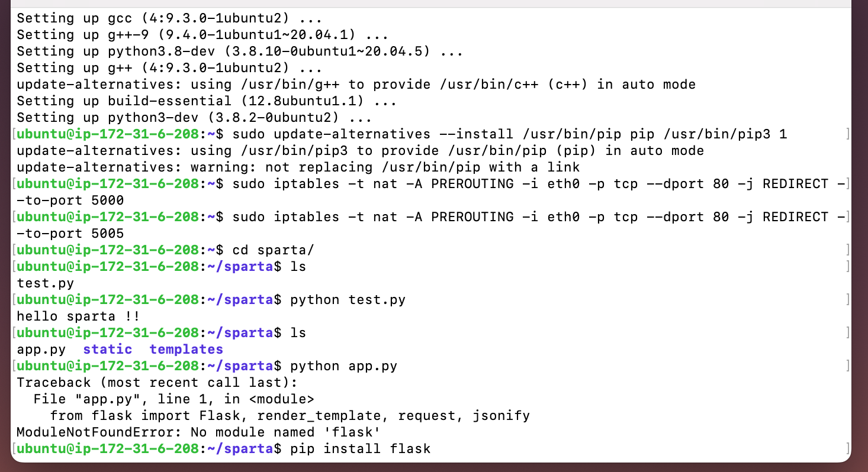Click the 'pip install flask' command text

coord(360,449)
